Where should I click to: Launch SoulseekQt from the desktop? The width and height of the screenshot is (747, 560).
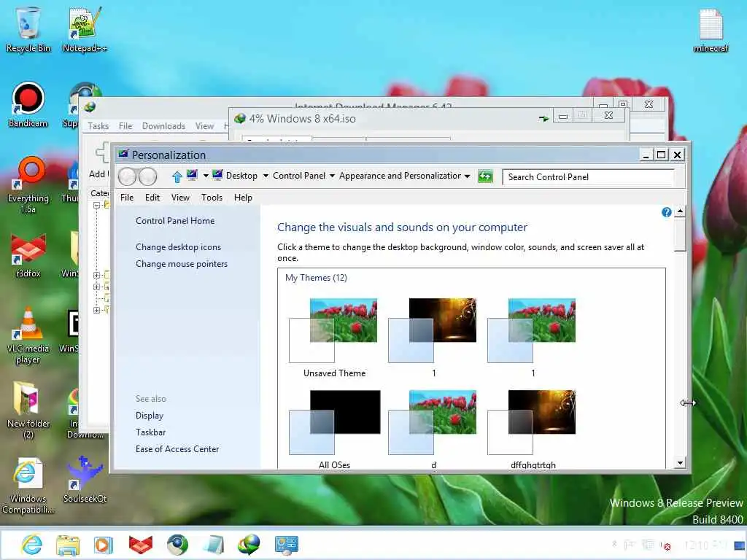click(85, 480)
